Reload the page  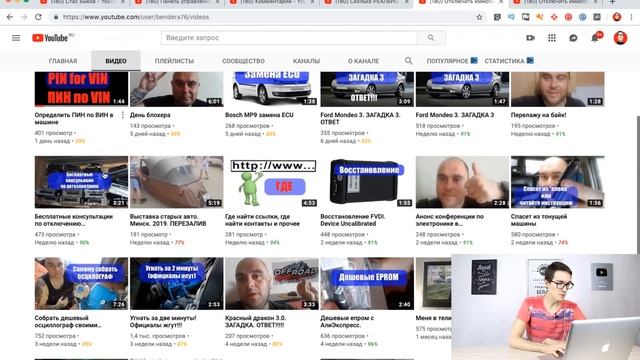click(x=38, y=17)
